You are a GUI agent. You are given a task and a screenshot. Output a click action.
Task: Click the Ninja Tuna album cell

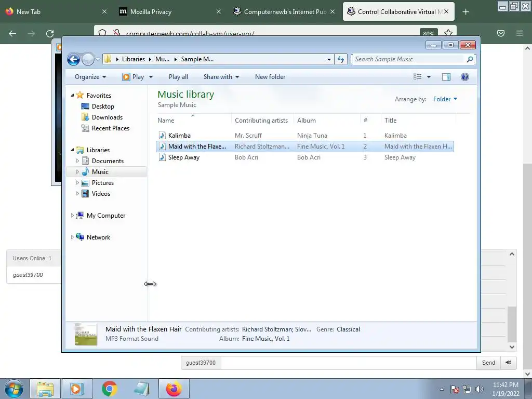pos(312,136)
